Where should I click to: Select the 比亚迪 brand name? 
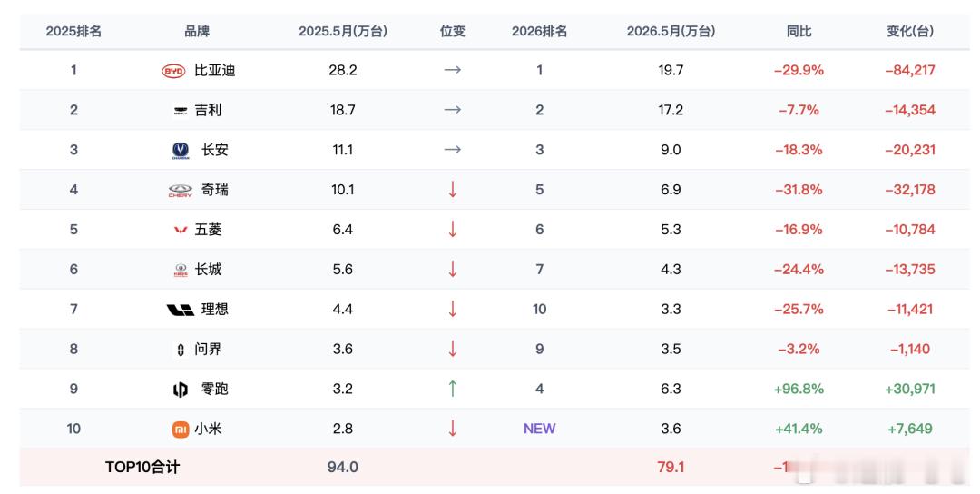click(x=214, y=70)
